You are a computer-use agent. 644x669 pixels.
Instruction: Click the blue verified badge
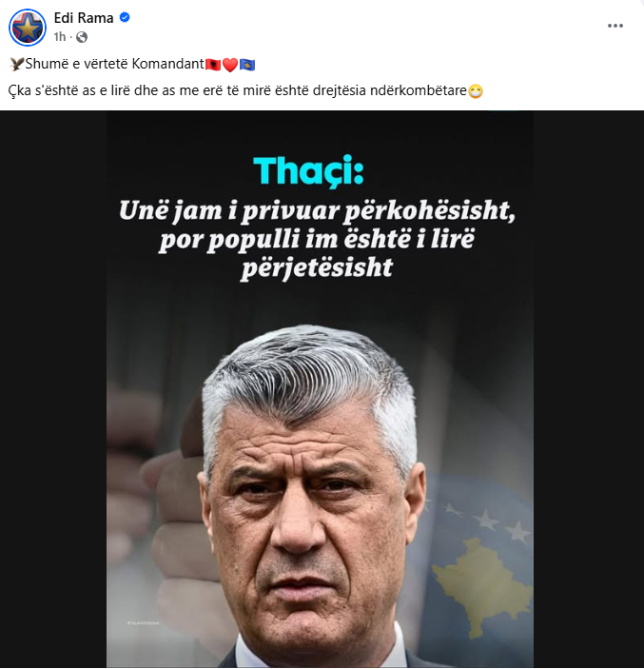pyautogui.click(x=125, y=17)
